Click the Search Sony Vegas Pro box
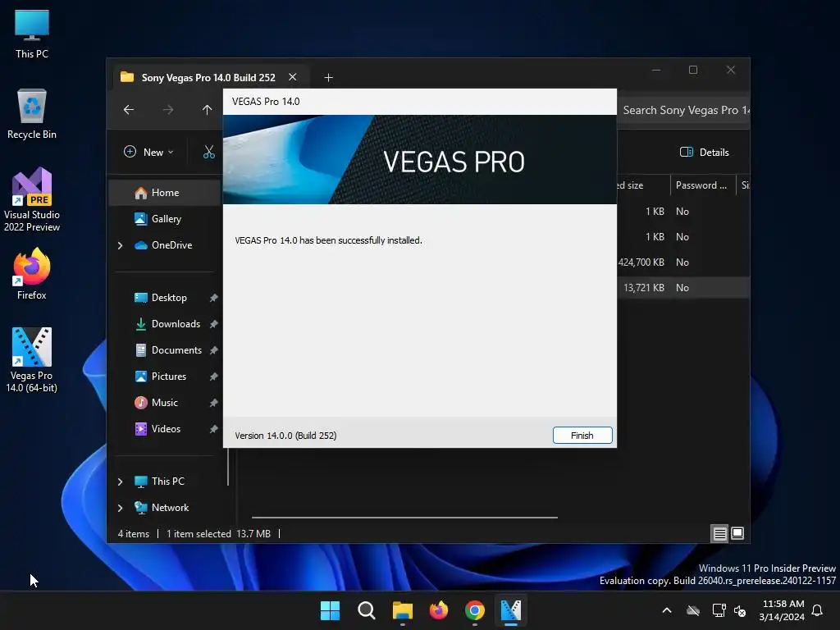 point(684,111)
